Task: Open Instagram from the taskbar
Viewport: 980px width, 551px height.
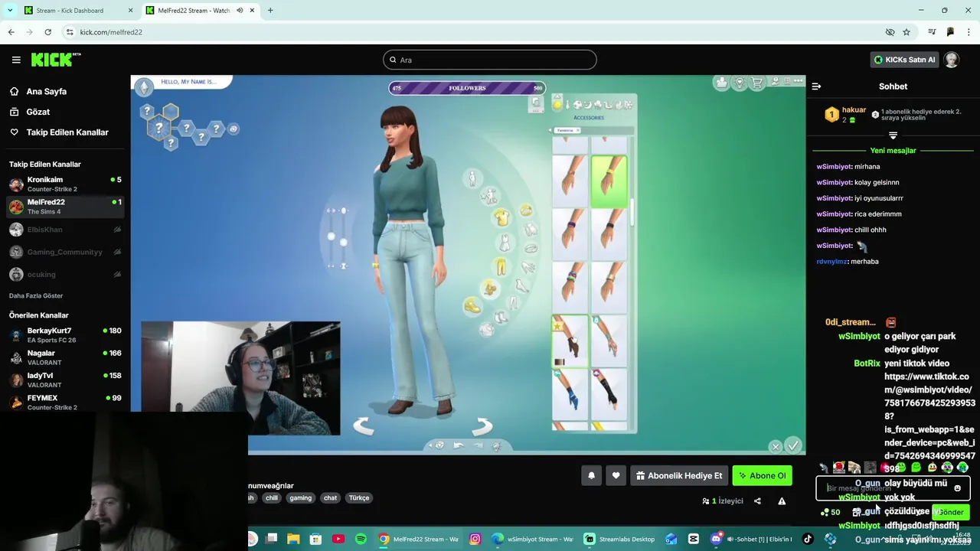Action: 475,539
